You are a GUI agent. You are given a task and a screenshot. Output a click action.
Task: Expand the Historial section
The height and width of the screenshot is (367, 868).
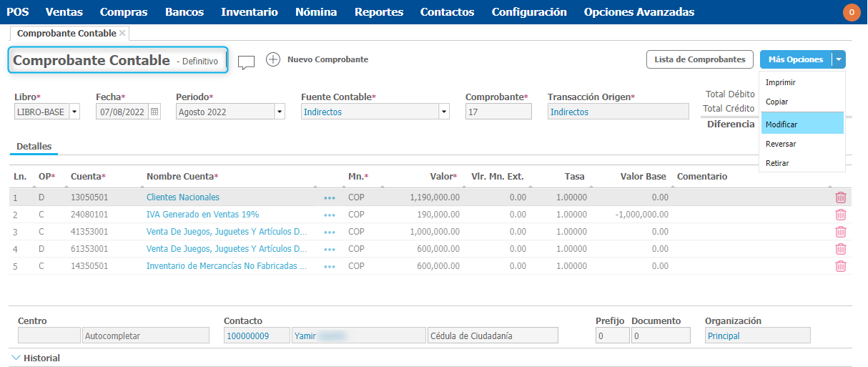(36, 358)
